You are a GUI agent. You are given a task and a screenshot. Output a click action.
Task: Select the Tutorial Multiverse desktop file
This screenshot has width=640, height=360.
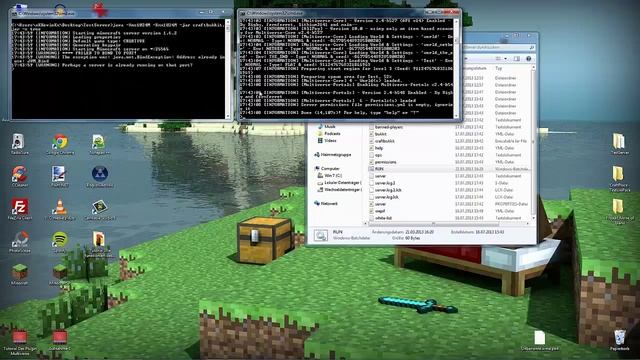point(19,342)
